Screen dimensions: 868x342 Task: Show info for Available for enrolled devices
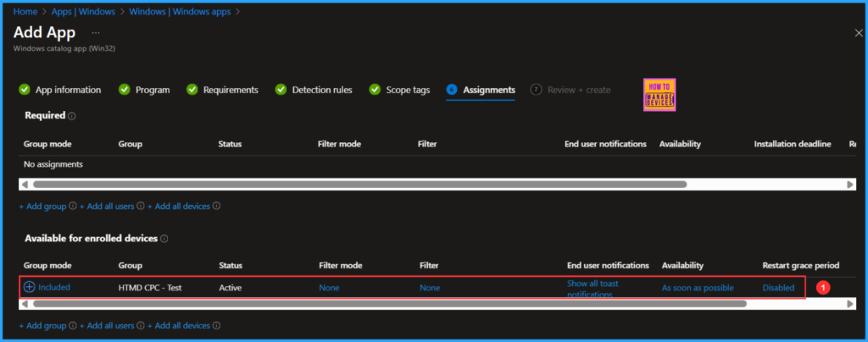pos(164,239)
